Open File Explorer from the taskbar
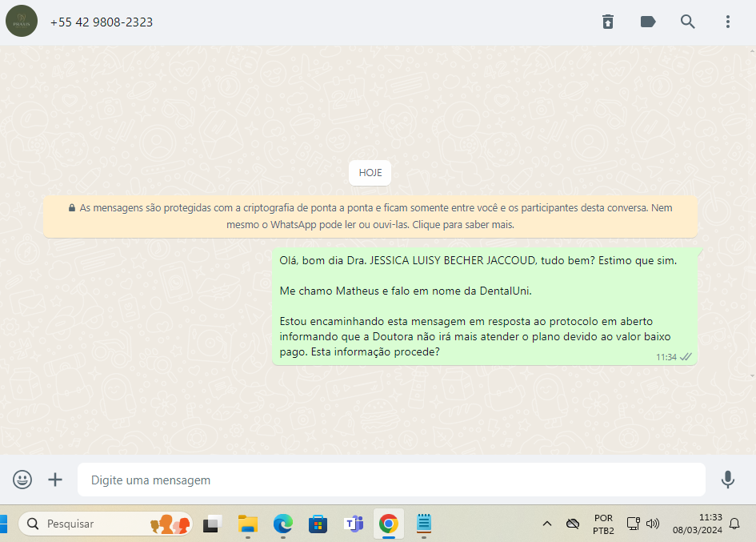 248,524
